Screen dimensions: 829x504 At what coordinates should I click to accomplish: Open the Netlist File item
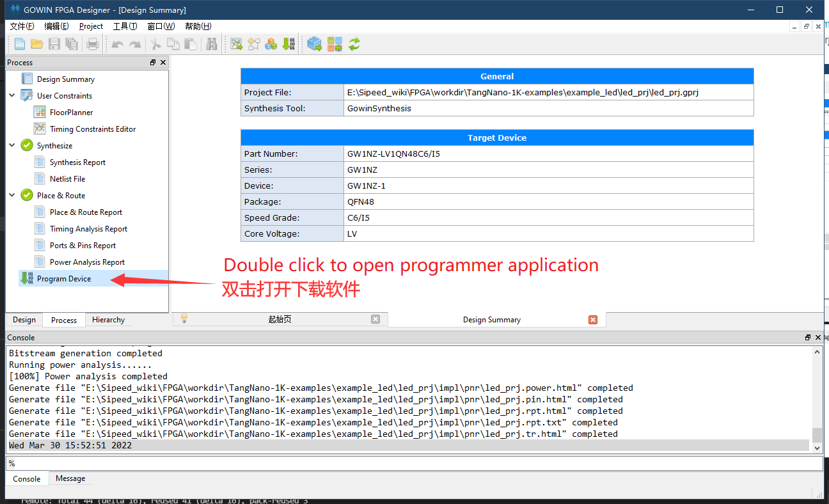click(x=67, y=178)
